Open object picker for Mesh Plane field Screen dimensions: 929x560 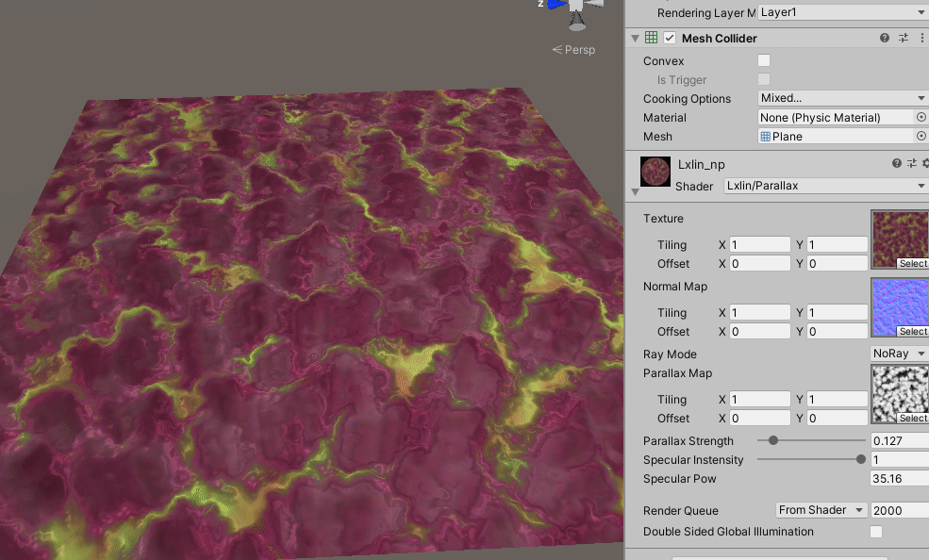pyautogui.click(x=921, y=137)
